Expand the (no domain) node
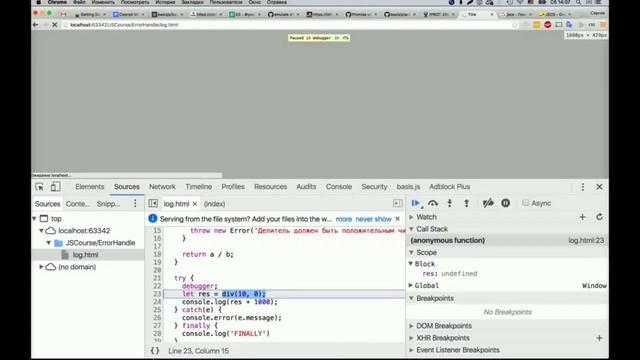 pos(42,267)
